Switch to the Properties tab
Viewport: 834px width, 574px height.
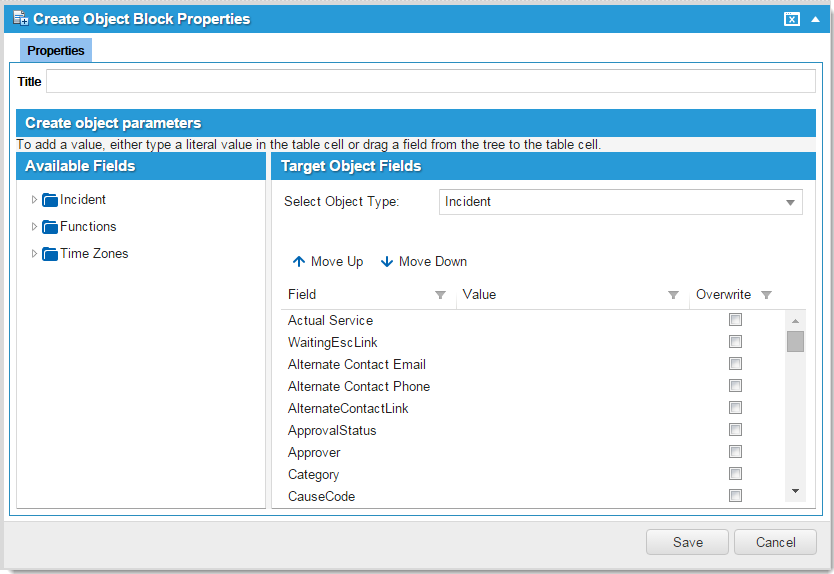(x=56, y=51)
